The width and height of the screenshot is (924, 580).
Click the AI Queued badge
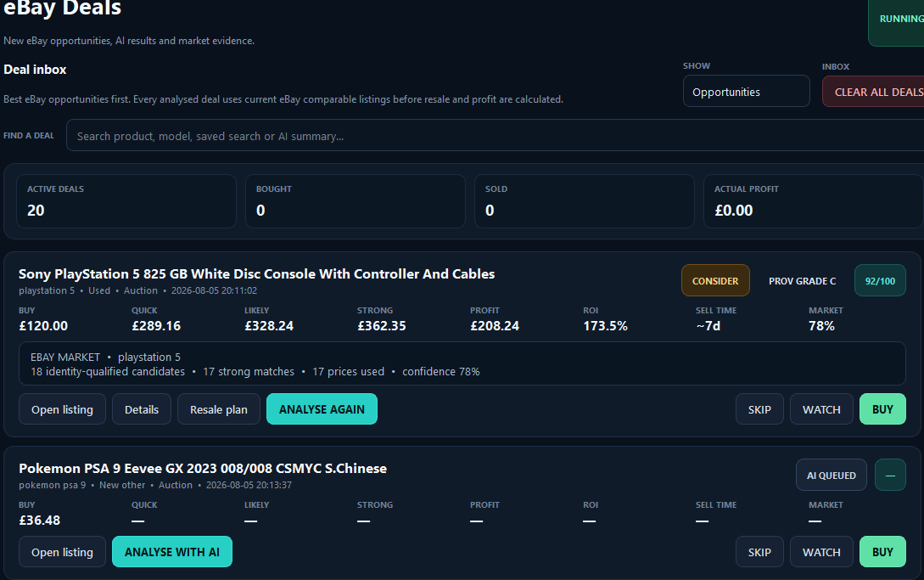pos(832,475)
